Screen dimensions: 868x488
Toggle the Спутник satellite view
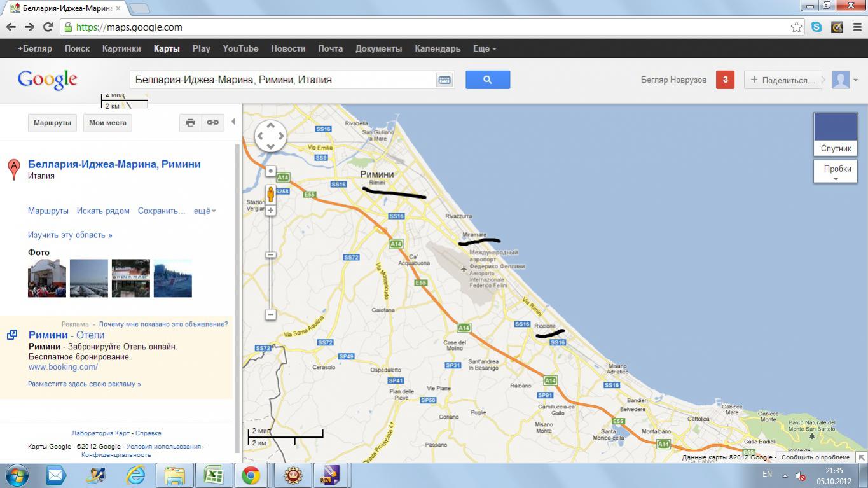click(x=836, y=134)
